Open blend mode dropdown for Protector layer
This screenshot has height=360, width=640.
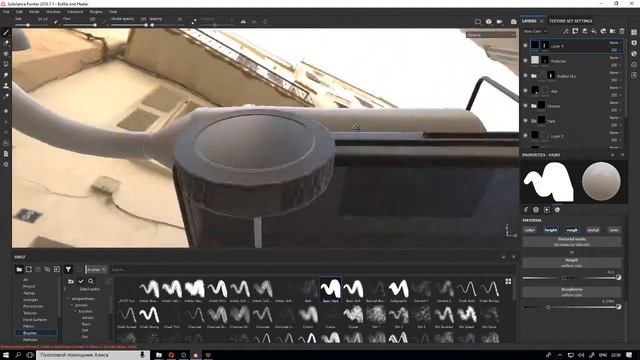[616, 58]
